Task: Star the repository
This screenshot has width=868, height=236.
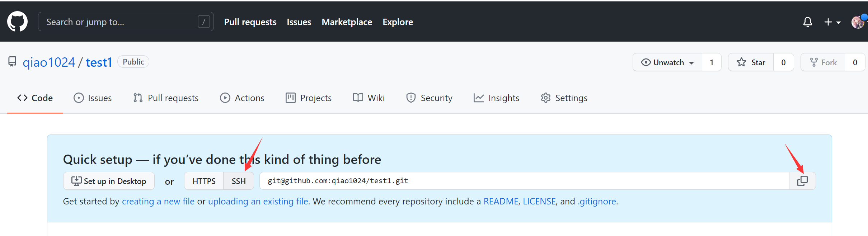Action: 751,62
